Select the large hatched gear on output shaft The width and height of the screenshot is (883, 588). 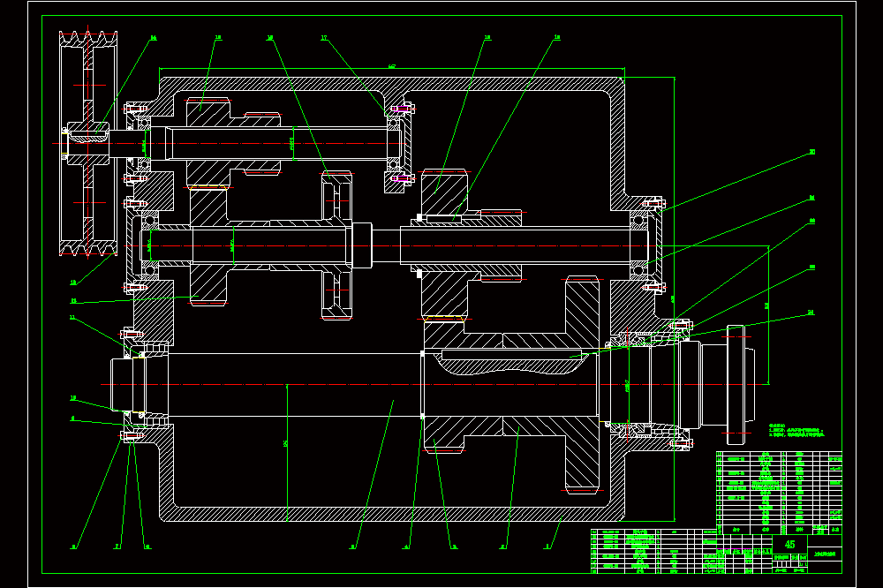582,385
